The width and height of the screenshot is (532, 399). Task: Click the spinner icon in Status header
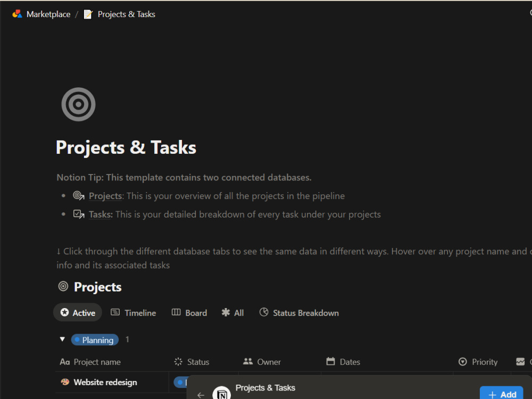pos(178,362)
